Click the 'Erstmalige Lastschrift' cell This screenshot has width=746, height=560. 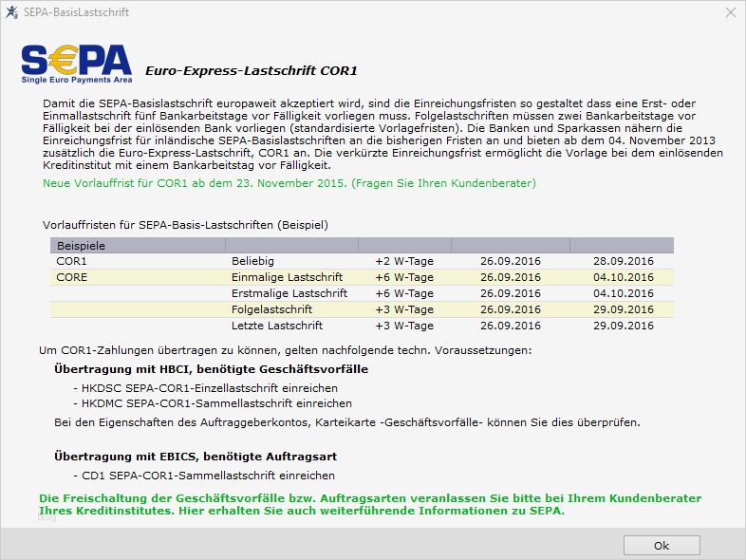(x=289, y=293)
